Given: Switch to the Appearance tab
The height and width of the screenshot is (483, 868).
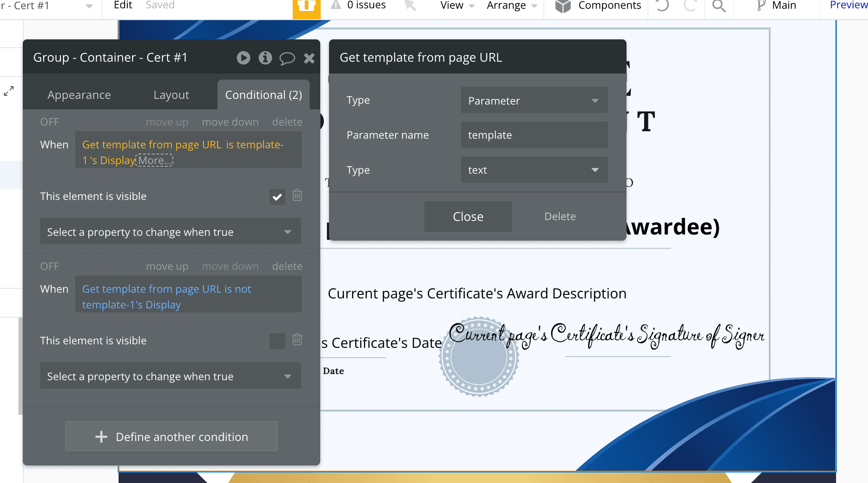Looking at the screenshot, I should tap(79, 94).
